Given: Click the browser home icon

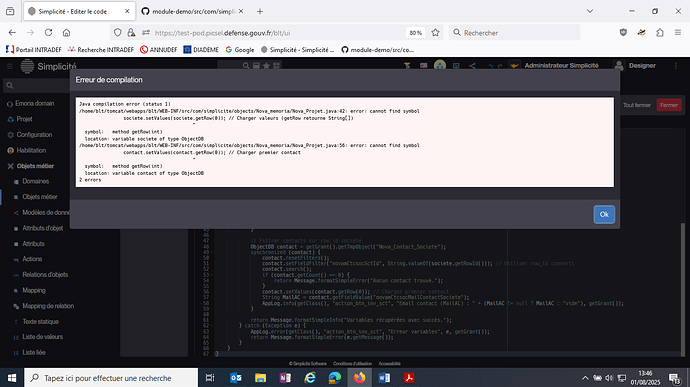Looking at the screenshot, I should pyautogui.click(x=66, y=33).
